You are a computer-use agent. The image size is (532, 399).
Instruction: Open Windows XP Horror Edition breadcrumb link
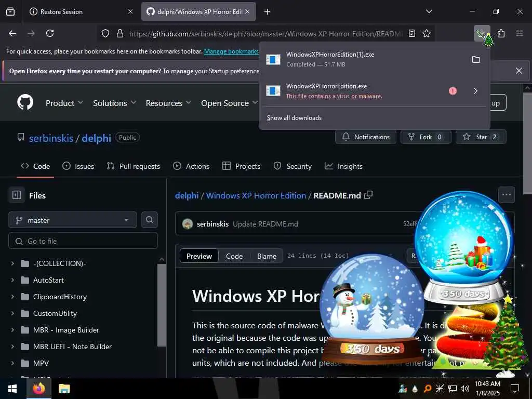(256, 195)
